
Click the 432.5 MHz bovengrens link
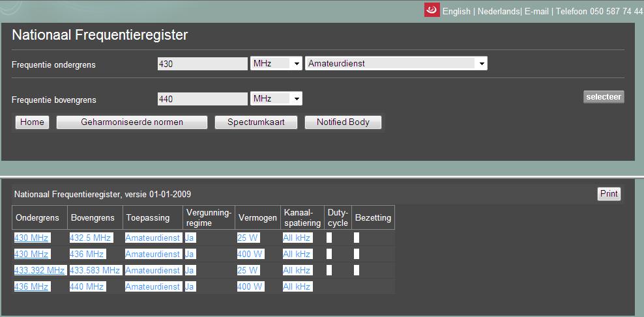(91, 238)
